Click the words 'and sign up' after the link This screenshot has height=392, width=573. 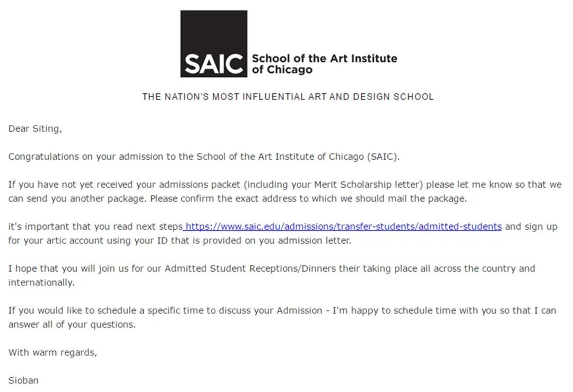point(531,227)
